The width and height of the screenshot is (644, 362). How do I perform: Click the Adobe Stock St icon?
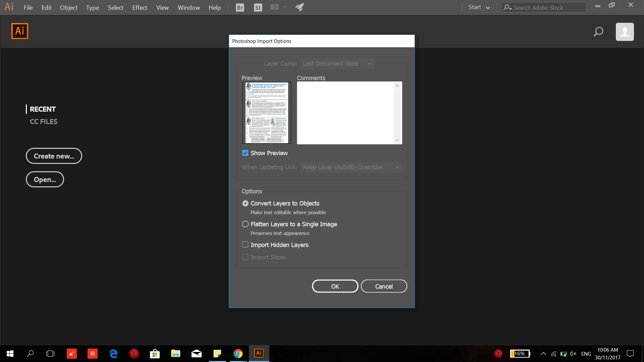pos(258,7)
